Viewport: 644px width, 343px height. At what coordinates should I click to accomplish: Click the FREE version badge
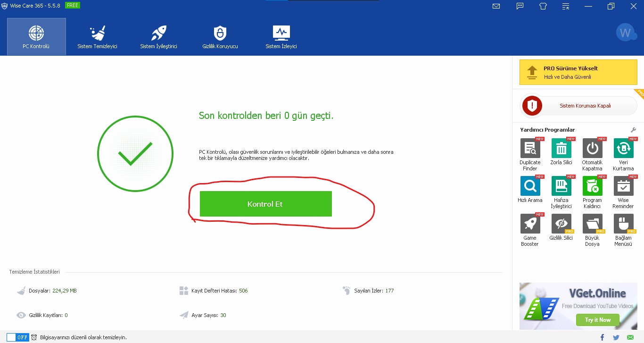72,5
